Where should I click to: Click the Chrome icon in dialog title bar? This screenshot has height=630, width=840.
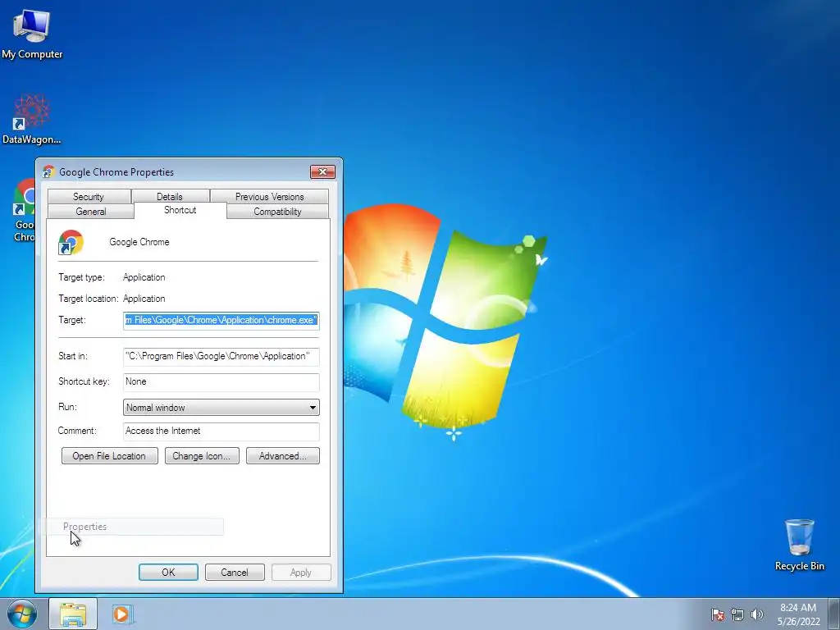[48, 172]
